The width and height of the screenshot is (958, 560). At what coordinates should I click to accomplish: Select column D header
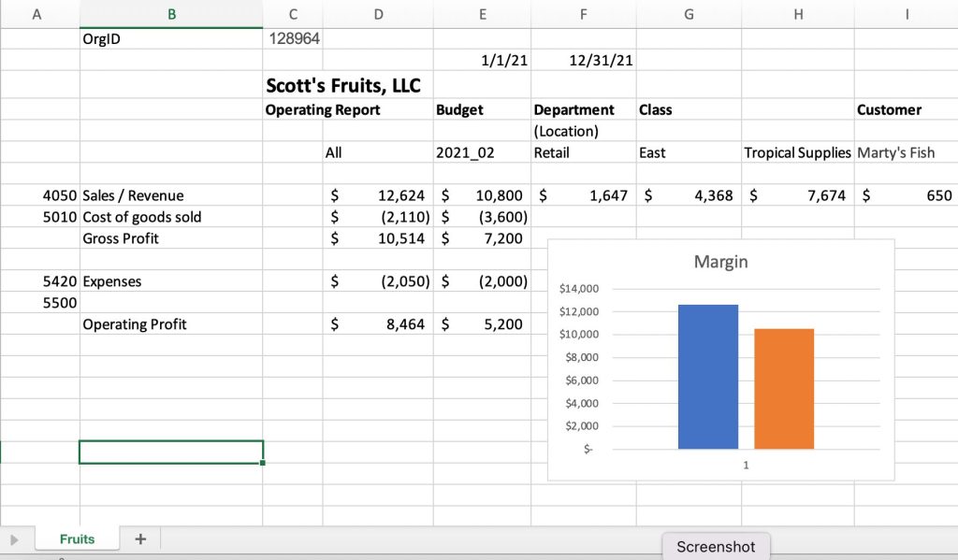[x=377, y=14]
